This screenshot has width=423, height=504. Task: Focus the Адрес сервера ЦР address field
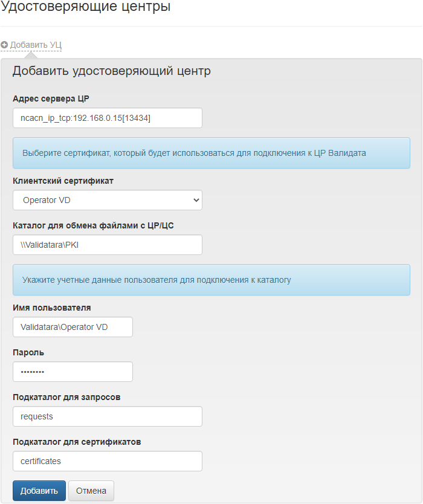point(107,118)
